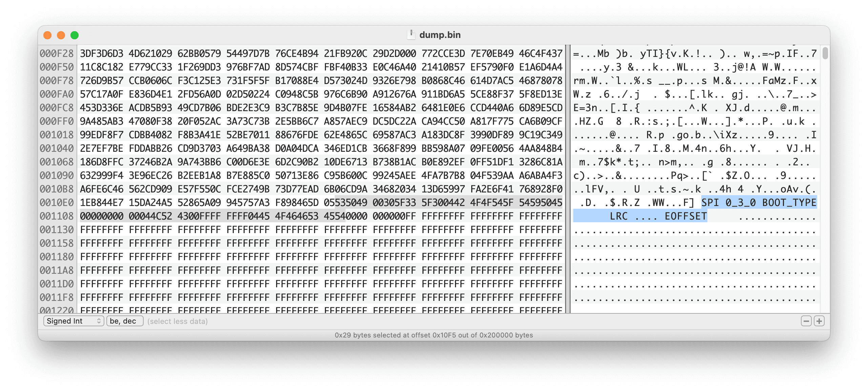Click the yellow minimize window button
Viewport: 868px width, 391px height.
pyautogui.click(x=61, y=35)
